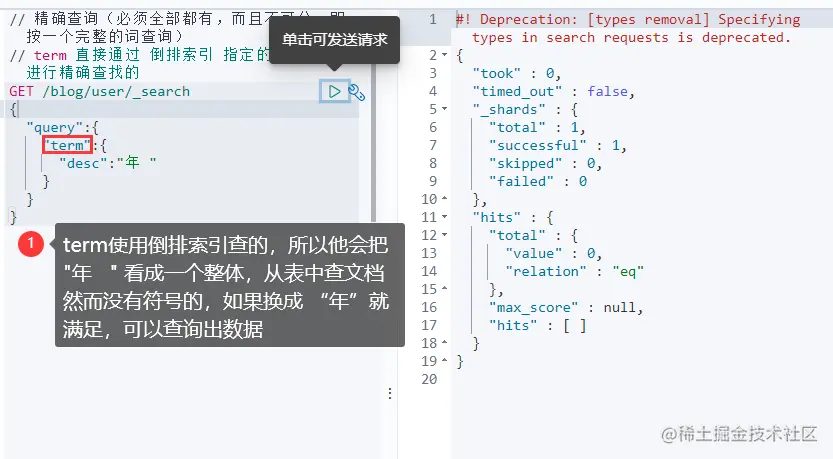Click the request editor vertical scrollbar
Screen dimensions: 833x459
(x=373, y=143)
